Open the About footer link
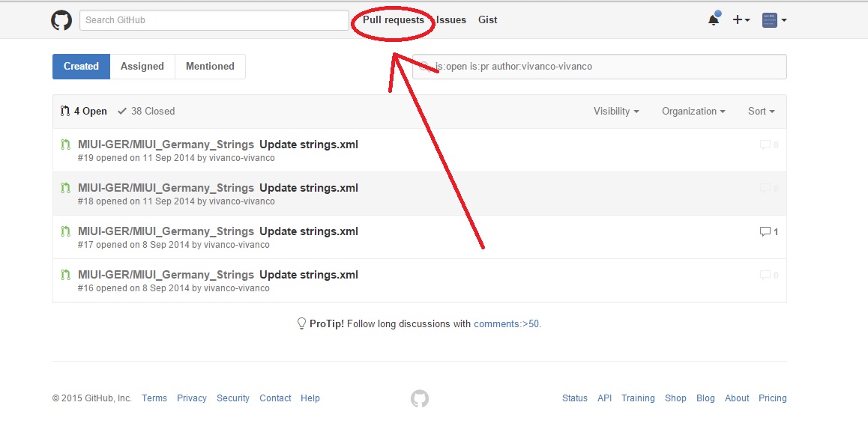This screenshot has width=868, height=444. click(x=737, y=398)
